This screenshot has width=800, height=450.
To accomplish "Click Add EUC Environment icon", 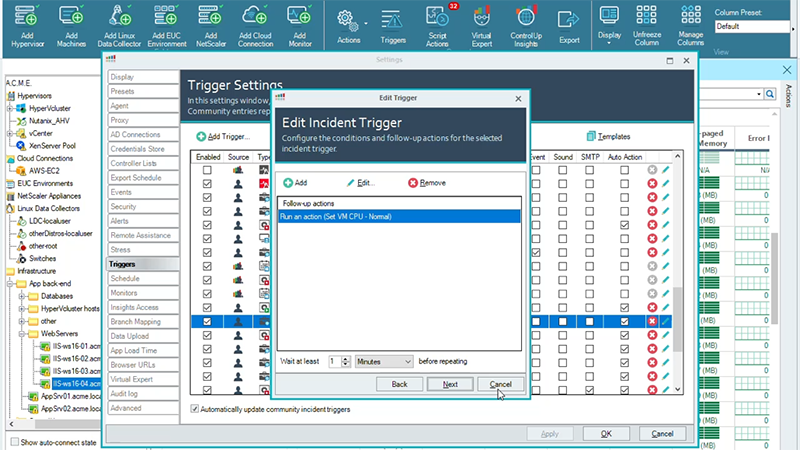I will click(x=166, y=26).
